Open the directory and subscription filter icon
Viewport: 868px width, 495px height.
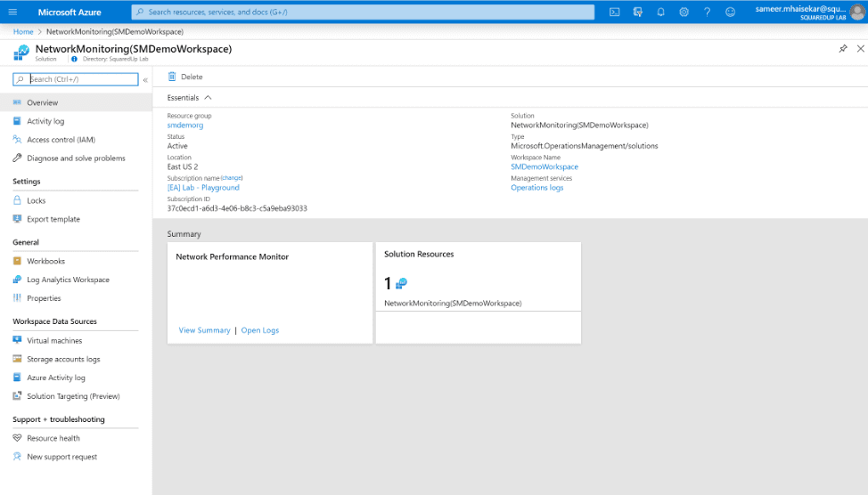coord(638,12)
